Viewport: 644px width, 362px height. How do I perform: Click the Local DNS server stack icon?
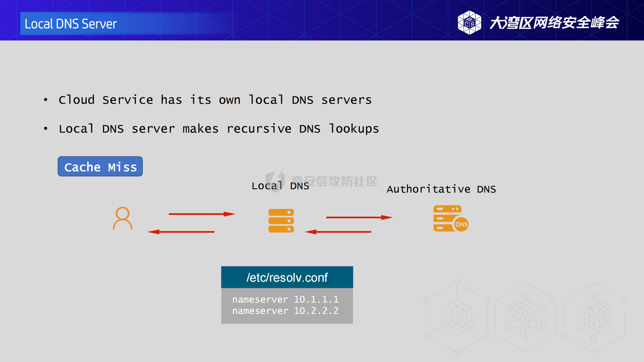click(x=281, y=221)
